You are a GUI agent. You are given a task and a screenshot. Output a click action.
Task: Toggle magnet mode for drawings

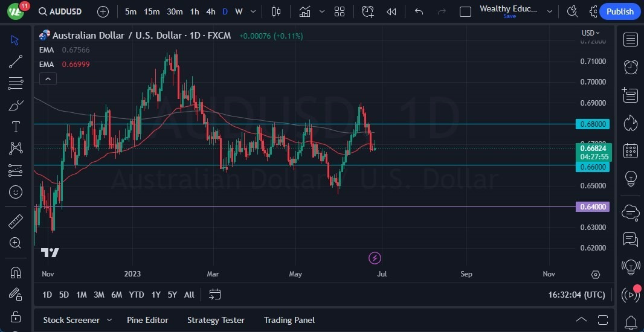click(x=16, y=272)
